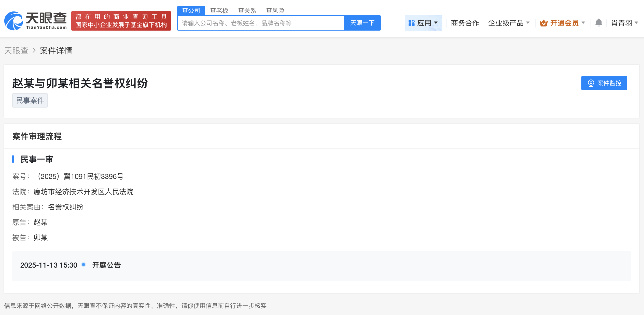The width and height of the screenshot is (644, 315).
Task: Click the breadcrumb separator arrow
Action: pyautogui.click(x=34, y=50)
